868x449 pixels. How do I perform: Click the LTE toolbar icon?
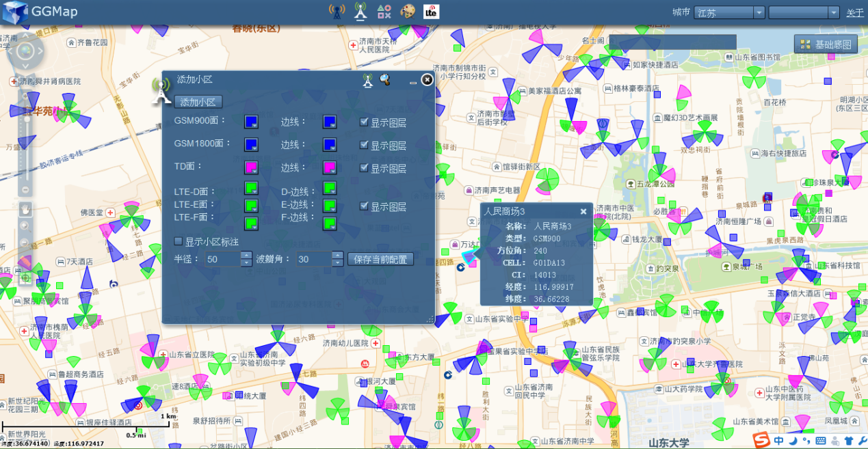[432, 11]
